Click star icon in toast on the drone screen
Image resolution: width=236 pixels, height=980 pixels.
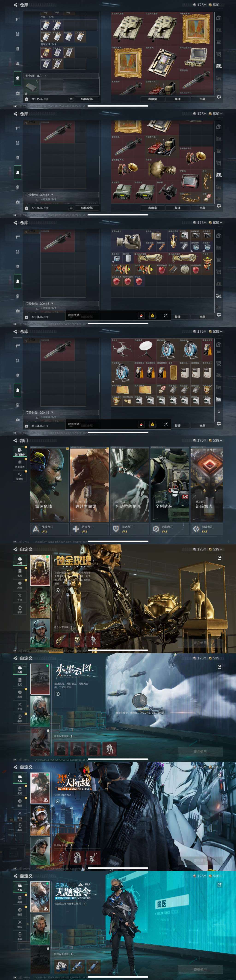pyautogui.click(x=152, y=424)
